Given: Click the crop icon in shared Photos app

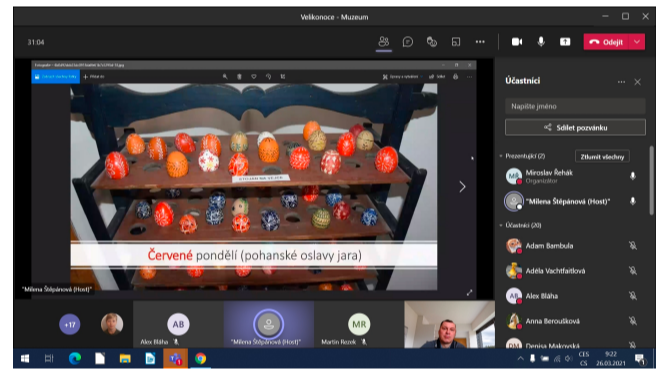Looking at the screenshot, I should click(x=282, y=77).
